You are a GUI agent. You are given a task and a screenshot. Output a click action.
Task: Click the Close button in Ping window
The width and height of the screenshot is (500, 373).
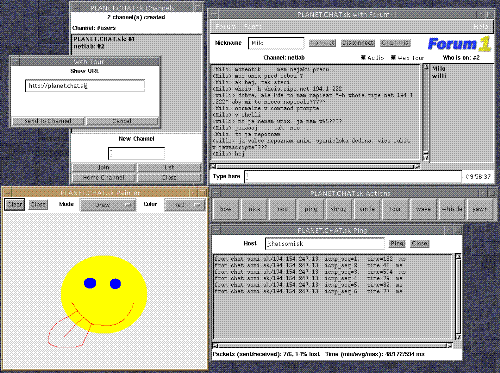point(419,243)
